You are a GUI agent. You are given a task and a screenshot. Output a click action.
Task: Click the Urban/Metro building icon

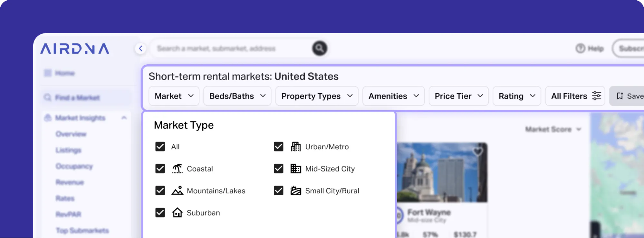pos(296,147)
